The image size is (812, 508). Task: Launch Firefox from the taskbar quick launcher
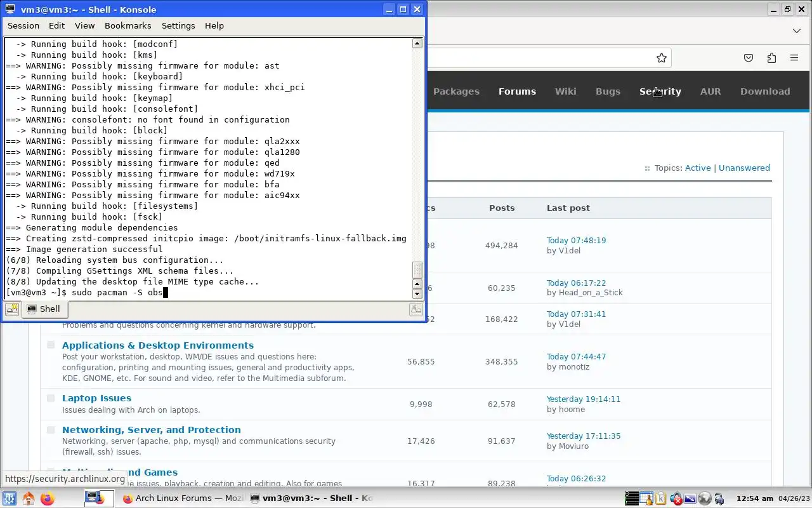tap(48, 498)
